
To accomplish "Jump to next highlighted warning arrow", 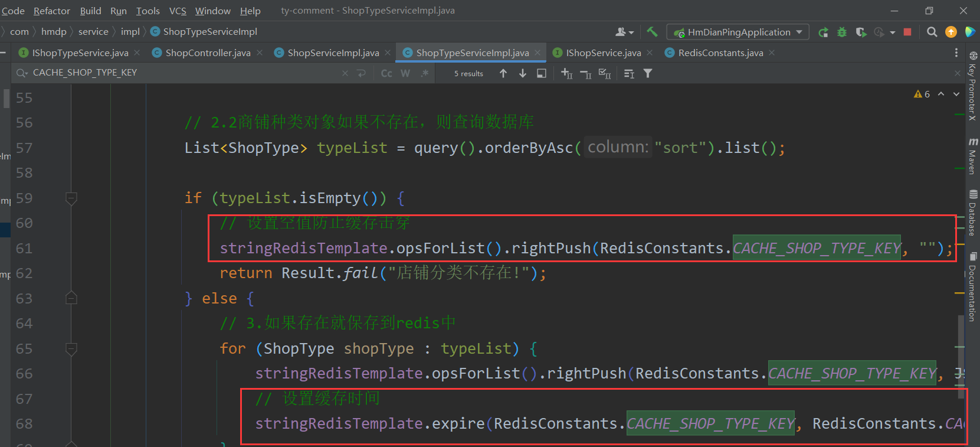I will 956,94.
